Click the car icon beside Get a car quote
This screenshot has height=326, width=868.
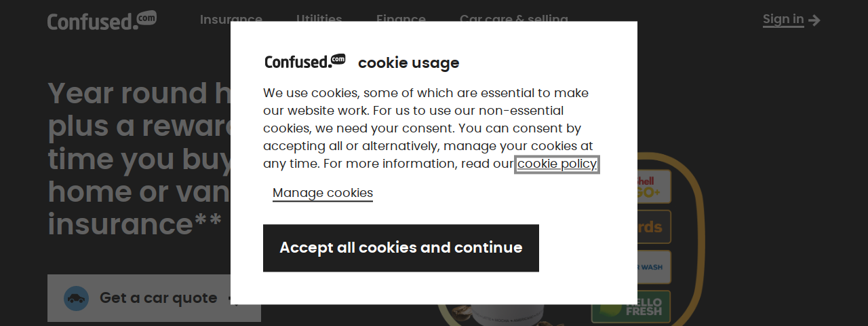click(77, 298)
